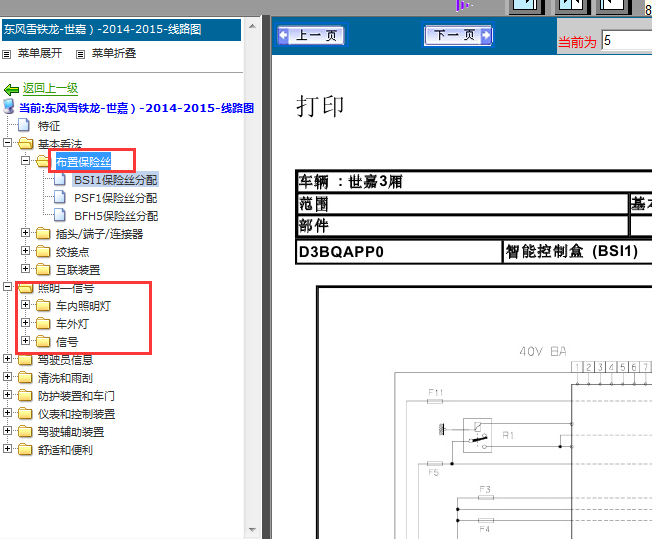Select the BSI1保险丝分配 tree item

pyautogui.click(x=116, y=180)
